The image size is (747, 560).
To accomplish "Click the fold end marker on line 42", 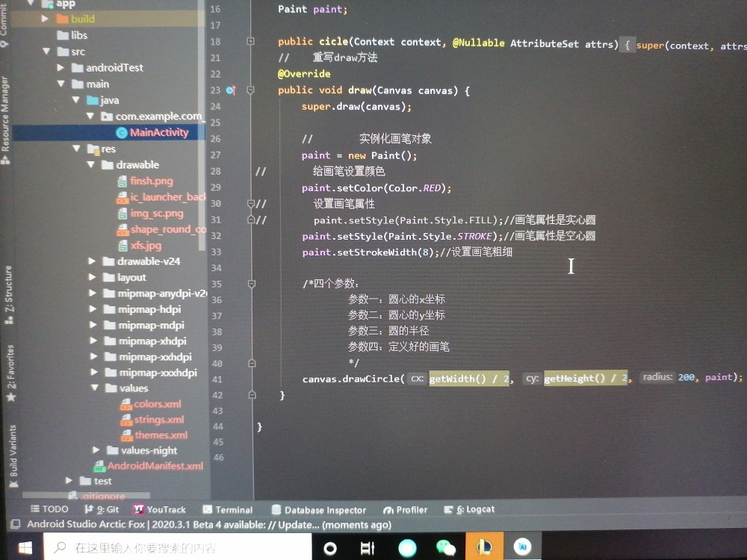I will click(252, 395).
